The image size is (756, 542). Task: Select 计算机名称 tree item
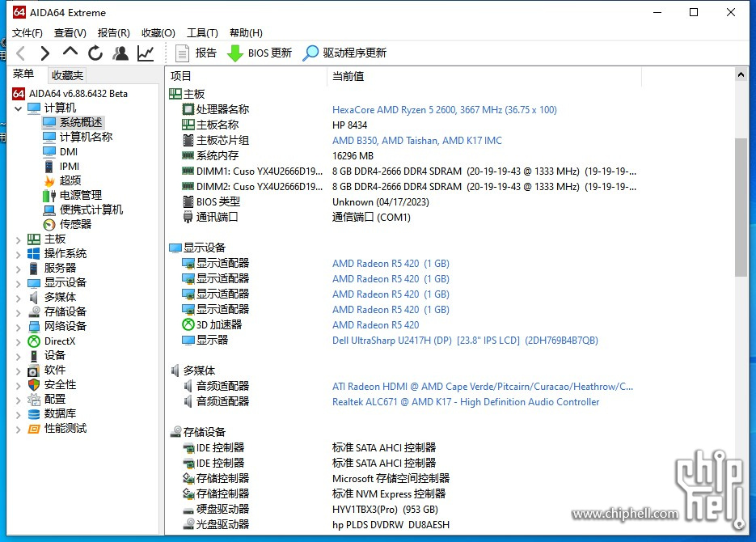(86, 137)
